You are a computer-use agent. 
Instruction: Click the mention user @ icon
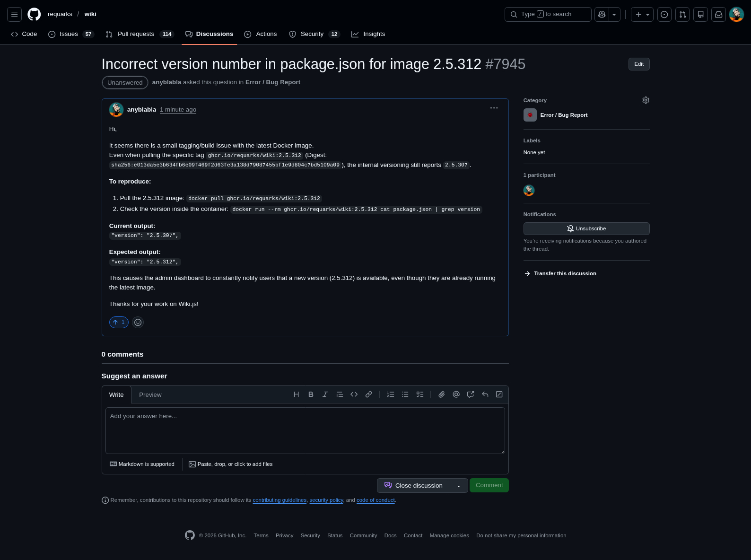point(456,394)
